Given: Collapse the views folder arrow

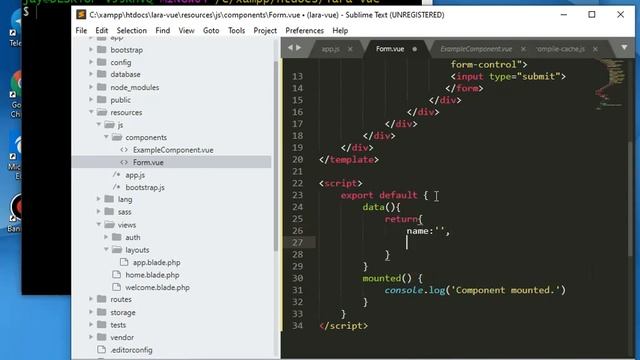Looking at the screenshot, I should [99, 224].
